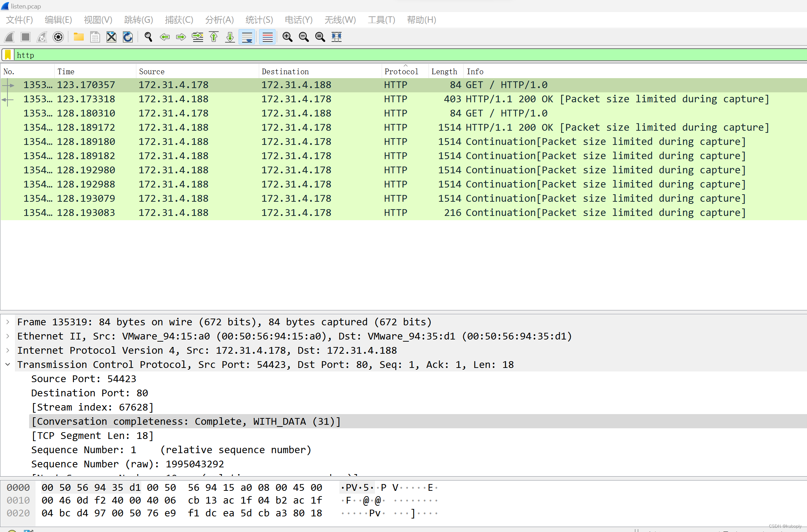Open capture options gear icon
This screenshot has width=807, height=532.
tap(58, 37)
